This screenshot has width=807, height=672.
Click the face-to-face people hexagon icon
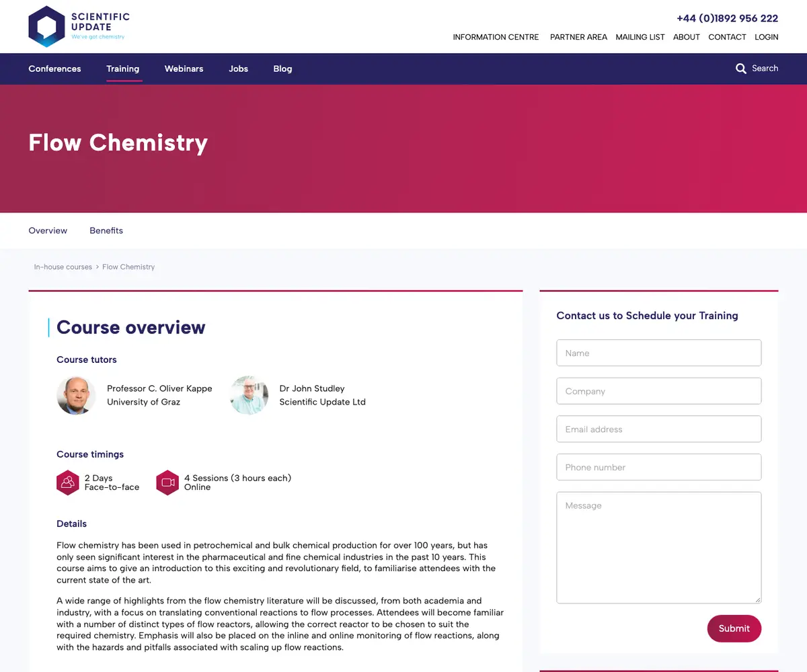click(x=68, y=482)
